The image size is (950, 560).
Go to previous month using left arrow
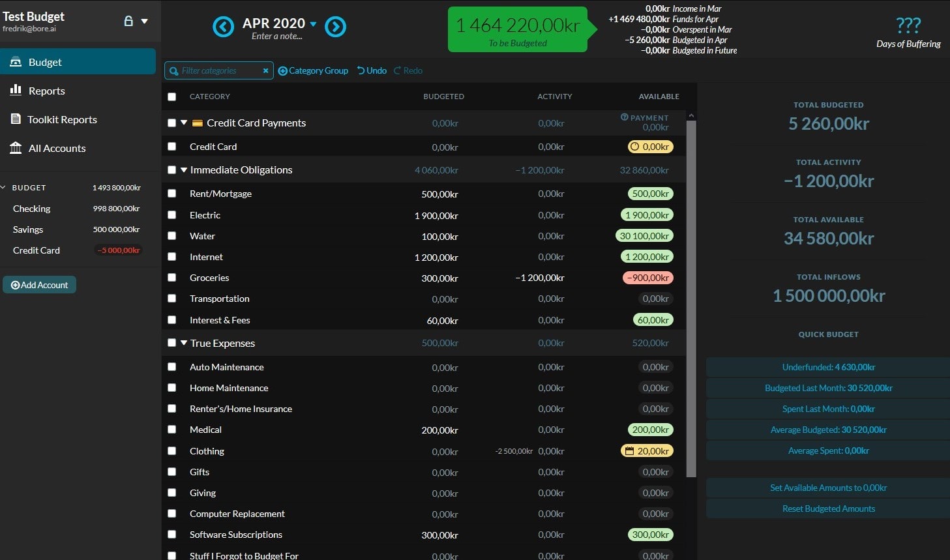[223, 27]
